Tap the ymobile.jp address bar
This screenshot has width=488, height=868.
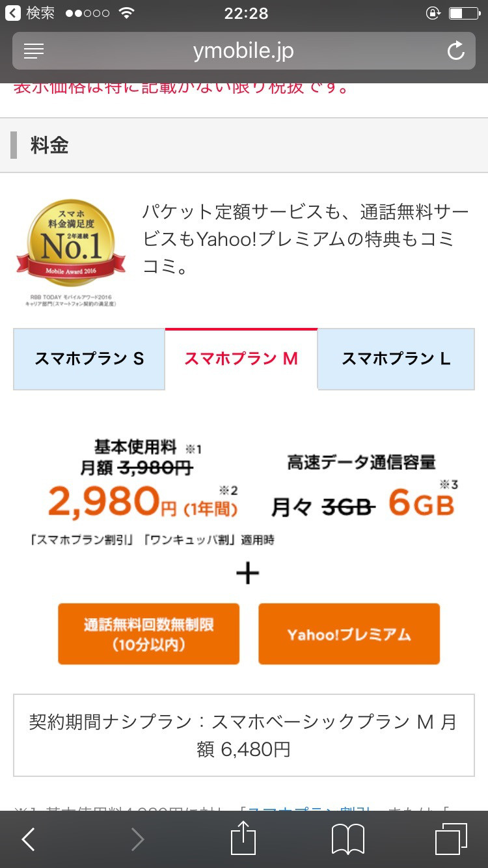tap(243, 51)
